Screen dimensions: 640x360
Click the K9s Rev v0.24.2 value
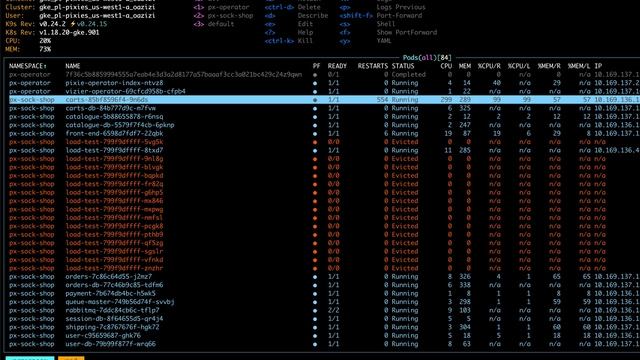tap(52, 24)
